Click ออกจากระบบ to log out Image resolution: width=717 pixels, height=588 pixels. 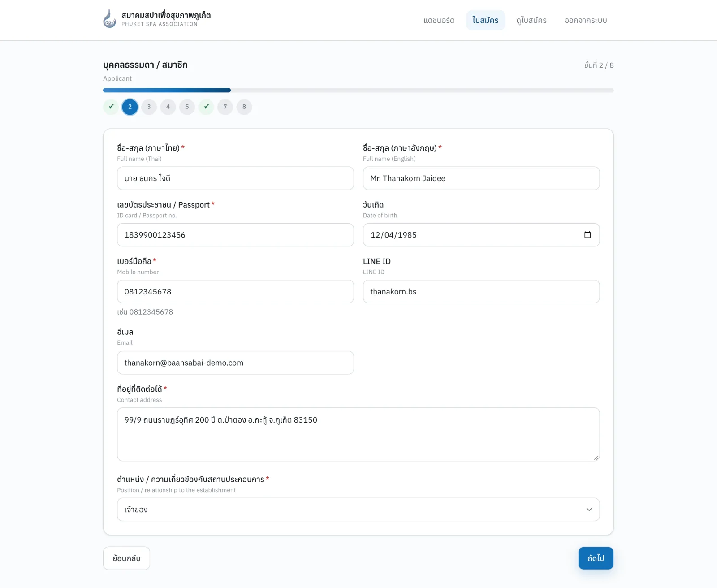tap(586, 20)
